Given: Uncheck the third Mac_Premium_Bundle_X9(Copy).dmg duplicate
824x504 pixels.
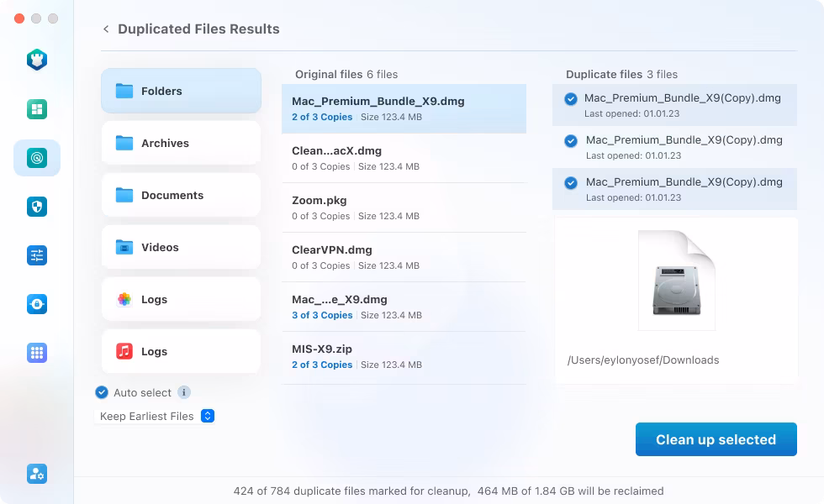Looking at the screenshot, I should point(571,183).
